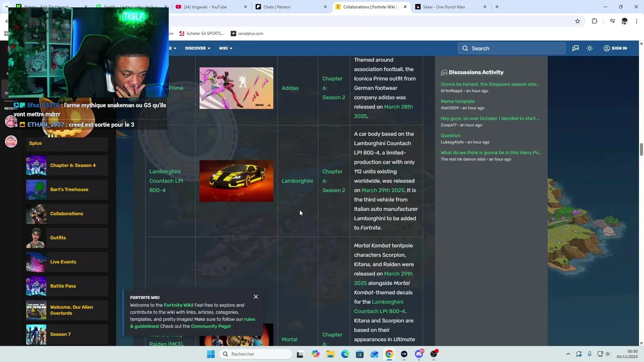Viewport: 644px width, 362px height.
Task: Click the Lamborghini Countach LPI 800-4 name link
Action: click(166, 181)
